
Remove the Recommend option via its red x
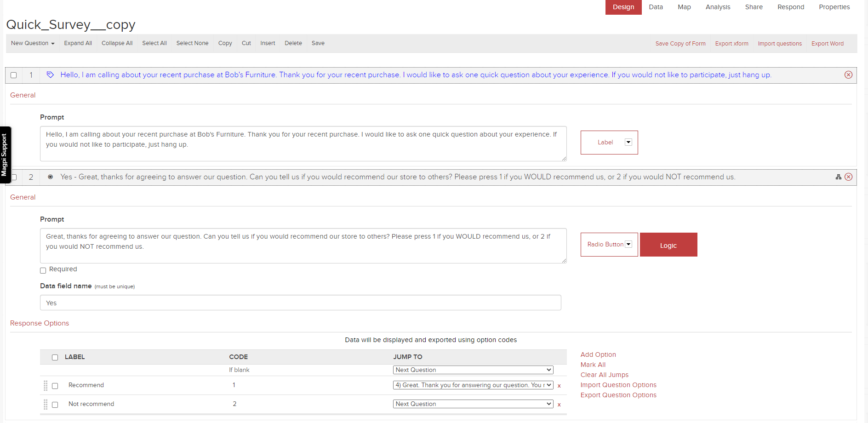pos(559,386)
